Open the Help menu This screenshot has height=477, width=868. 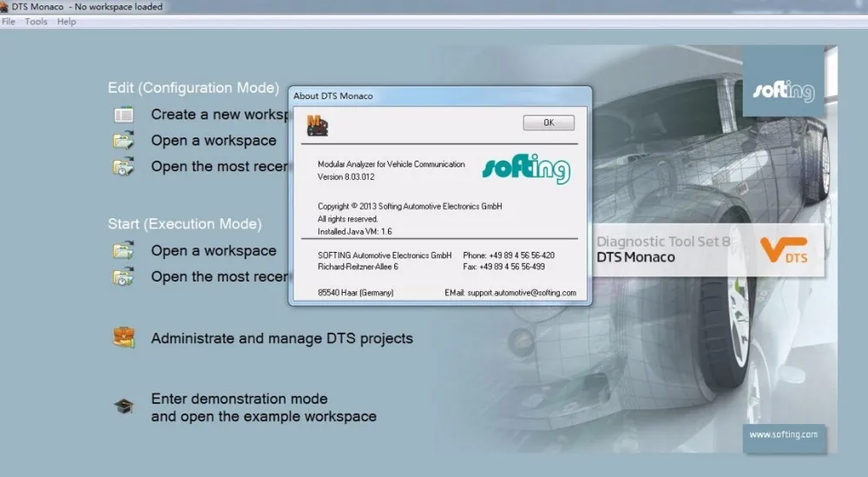(67, 22)
